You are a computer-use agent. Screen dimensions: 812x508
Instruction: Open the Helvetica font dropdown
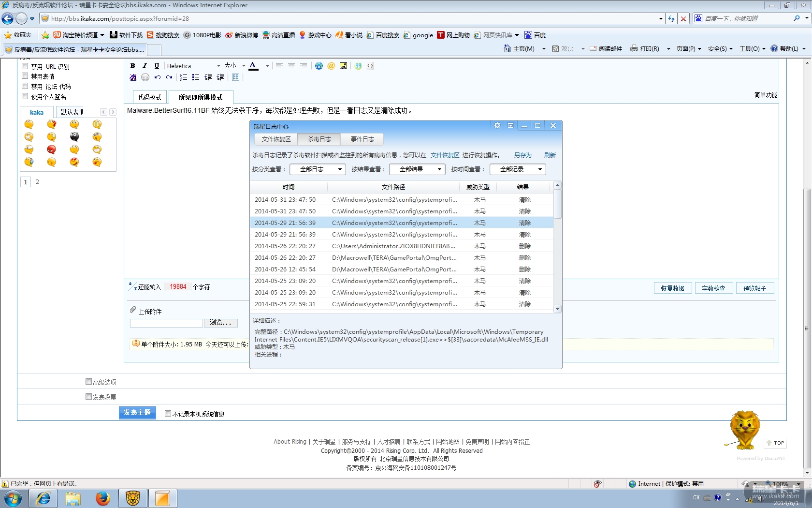pyautogui.click(x=193, y=66)
